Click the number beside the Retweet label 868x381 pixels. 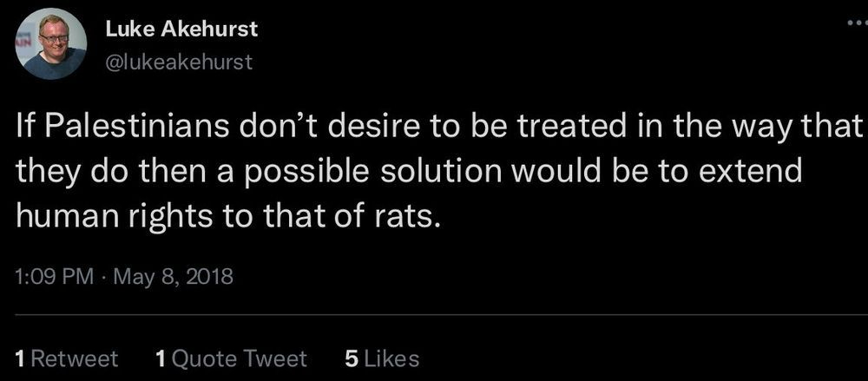coord(23,358)
